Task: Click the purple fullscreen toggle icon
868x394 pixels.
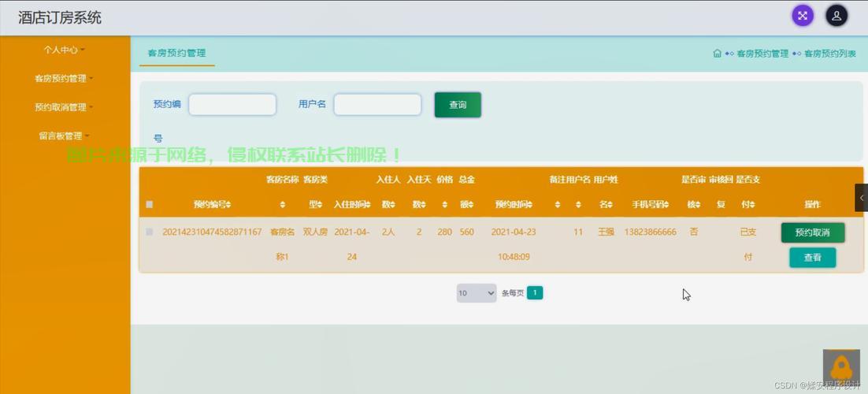Action: 803,15
